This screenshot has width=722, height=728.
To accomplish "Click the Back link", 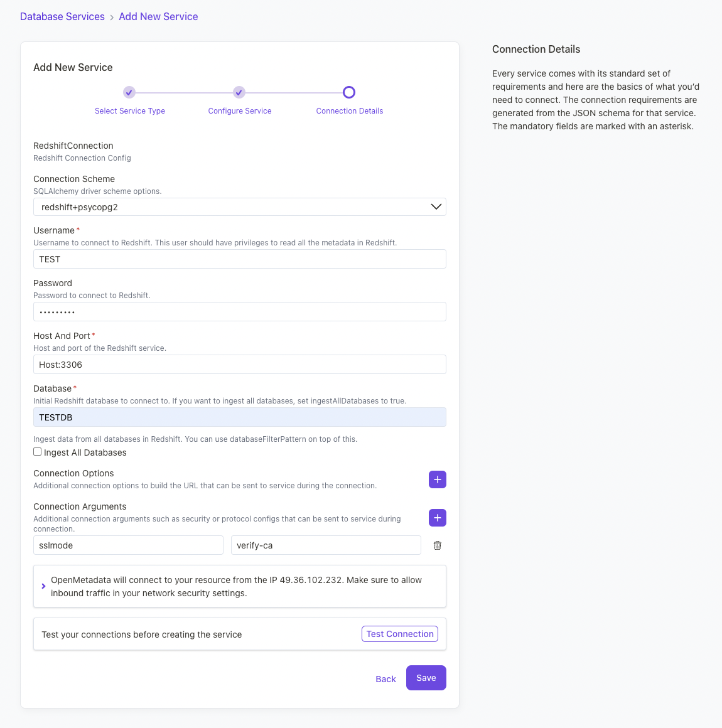I will pyautogui.click(x=385, y=678).
